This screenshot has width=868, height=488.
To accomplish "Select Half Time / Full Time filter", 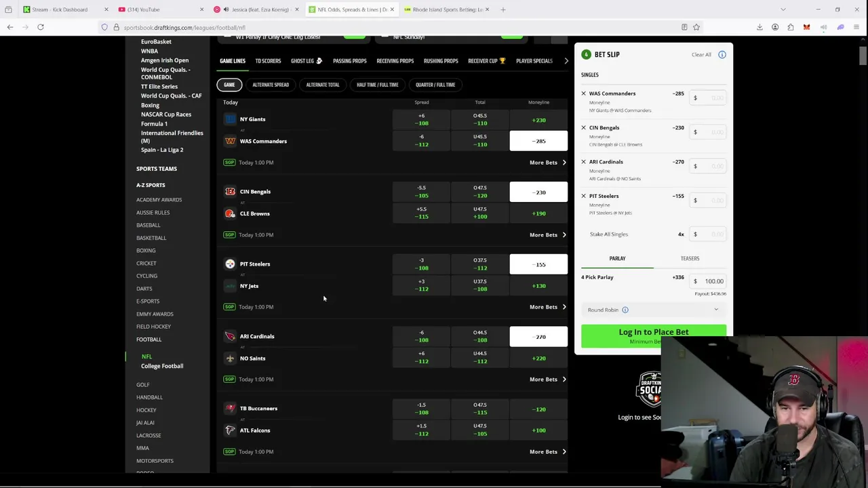I will tap(378, 85).
